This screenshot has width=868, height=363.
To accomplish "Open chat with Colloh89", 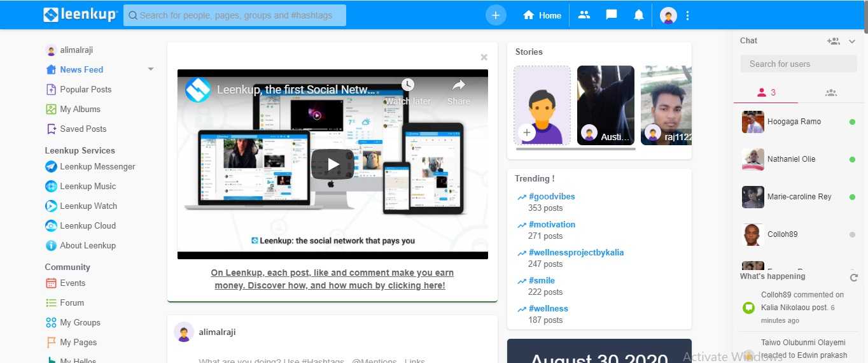I will point(798,234).
